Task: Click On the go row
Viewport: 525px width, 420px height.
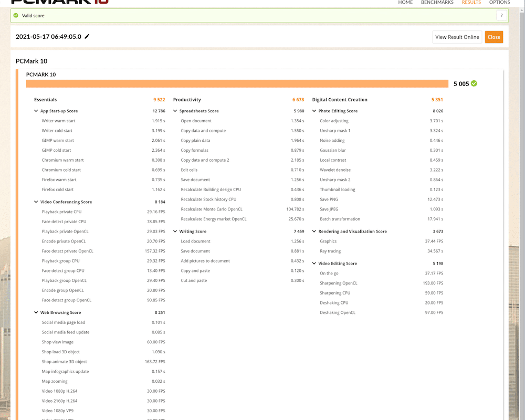Action: click(381, 274)
